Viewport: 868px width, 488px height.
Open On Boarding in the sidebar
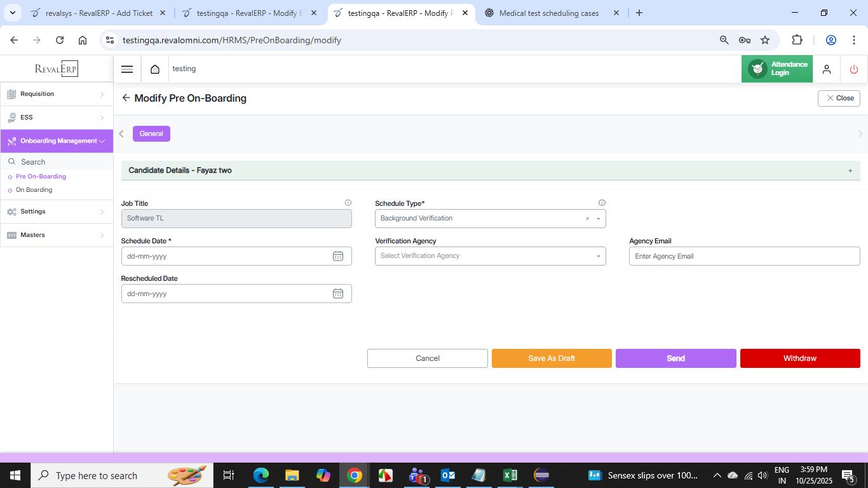click(34, 190)
